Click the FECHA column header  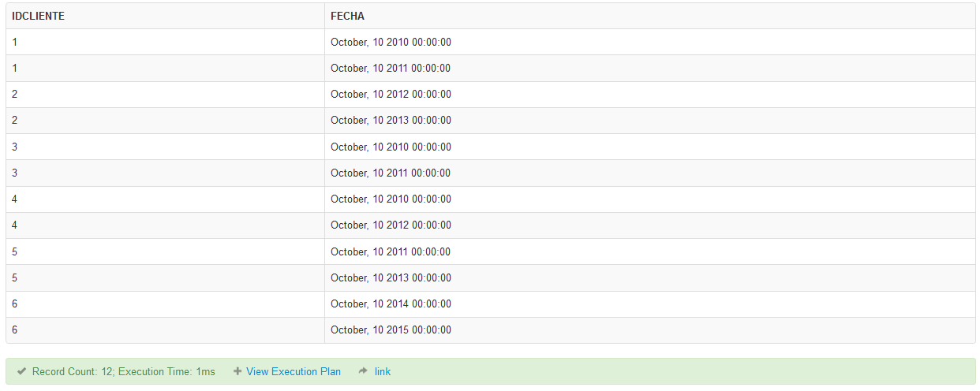tap(347, 16)
